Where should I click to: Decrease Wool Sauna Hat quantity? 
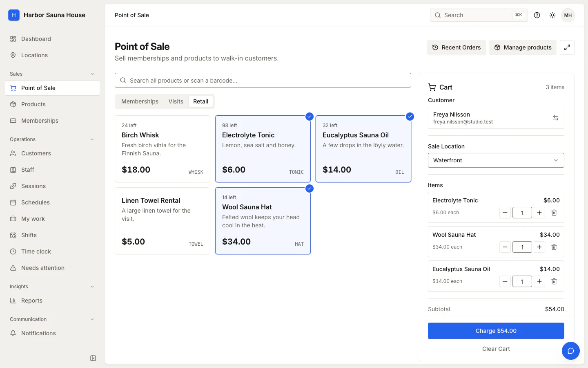505,247
